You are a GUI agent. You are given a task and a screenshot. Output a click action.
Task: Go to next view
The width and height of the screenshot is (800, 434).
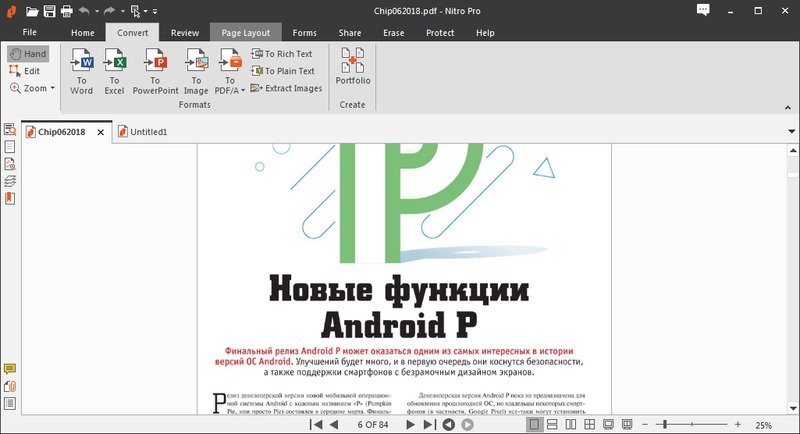click(467, 424)
